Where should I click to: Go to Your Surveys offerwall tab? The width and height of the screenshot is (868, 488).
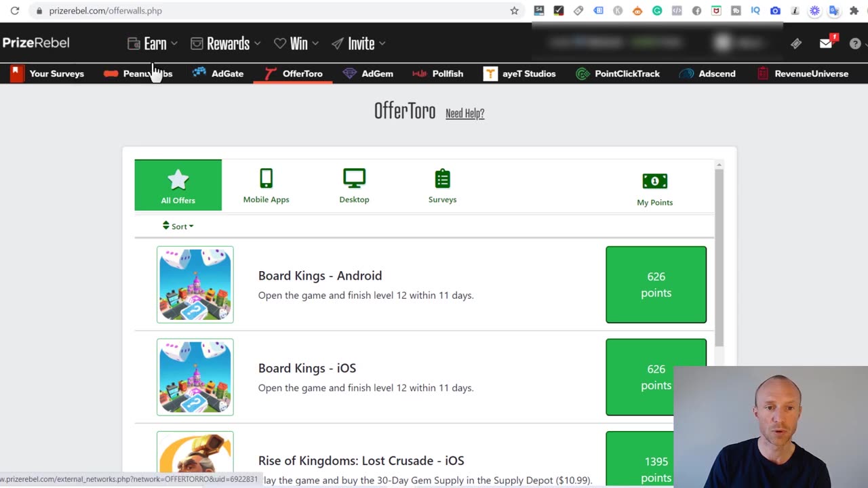coord(47,74)
